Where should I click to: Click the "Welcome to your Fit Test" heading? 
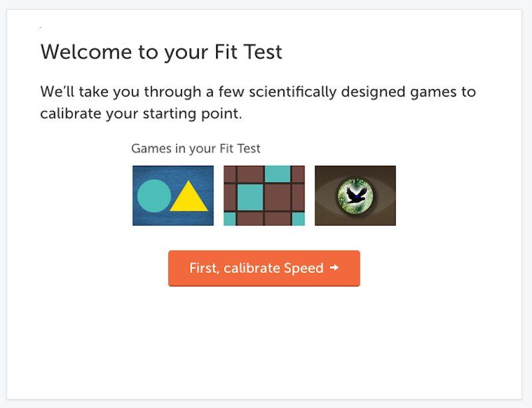pos(162,52)
